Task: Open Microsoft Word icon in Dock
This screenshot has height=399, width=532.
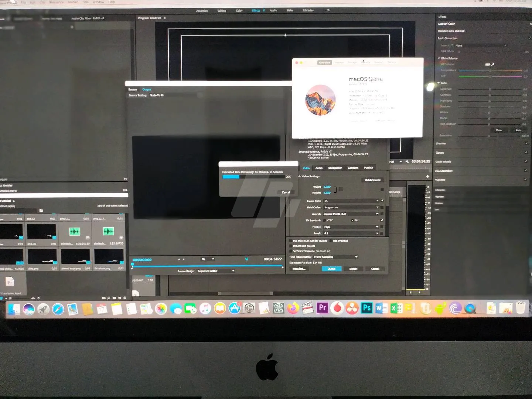Action: click(x=381, y=308)
